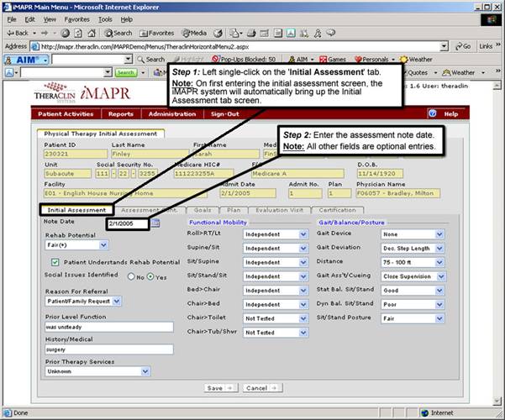Click the browser Forward arrow
Viewport: 505px width, 420px height.
pyautogui.click(x=45, y=33)
